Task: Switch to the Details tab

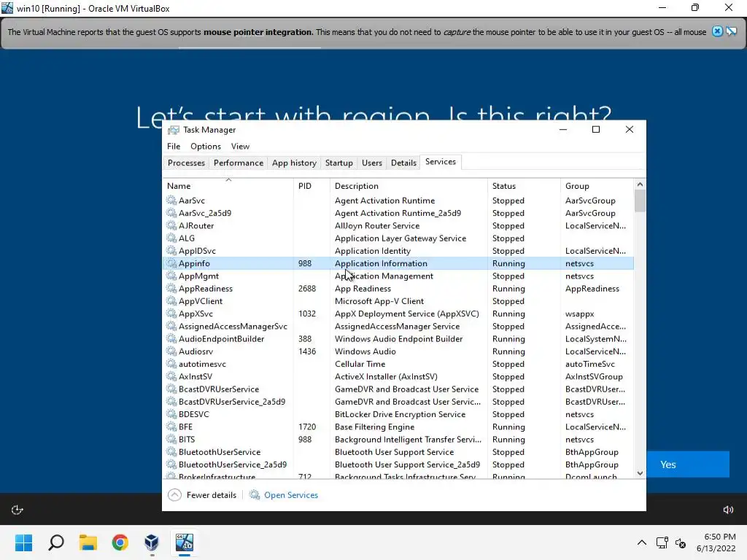Action: click(x=403, y=163)
